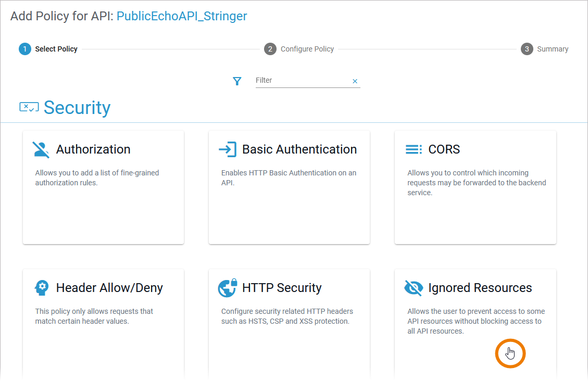
Task: Click the Basic Authentication arrow icon
Action: pyautogui.click(x=227, y=149)
